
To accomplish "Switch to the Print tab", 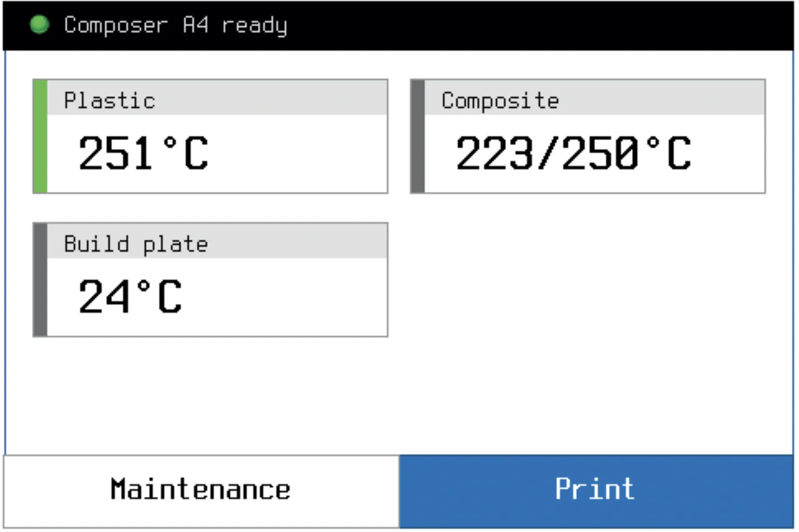I will (x=595, y=489).
